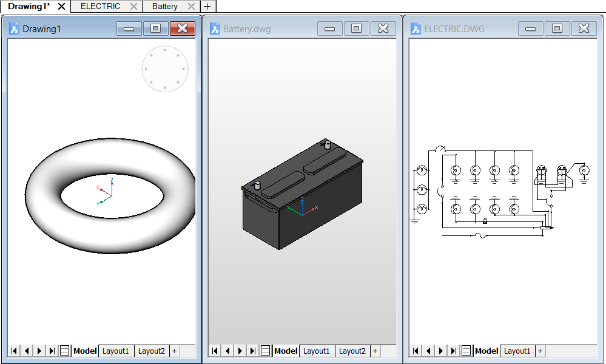Go to next layout tab in ELECTRIC.DWG
This screenshot has height=364, width=606.
click(440, 351)
